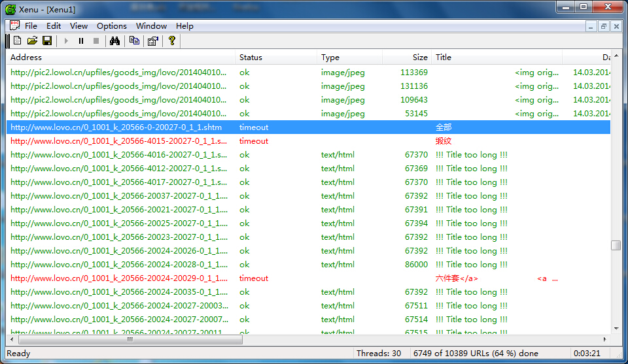The width and height of the screenshot is (628, 364).
Task: Click the Copy toolbar icon
Action: (x=134, y=41)
